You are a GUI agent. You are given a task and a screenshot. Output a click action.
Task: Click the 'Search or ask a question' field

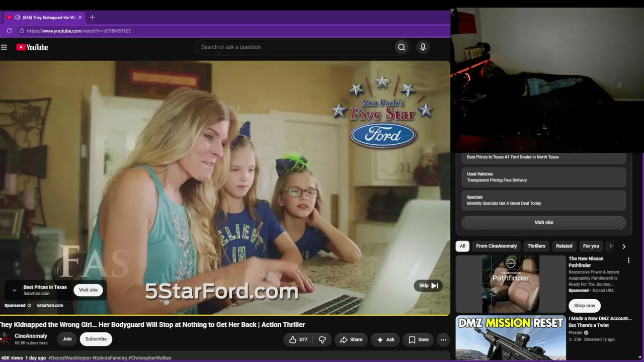tap(294, 47)
